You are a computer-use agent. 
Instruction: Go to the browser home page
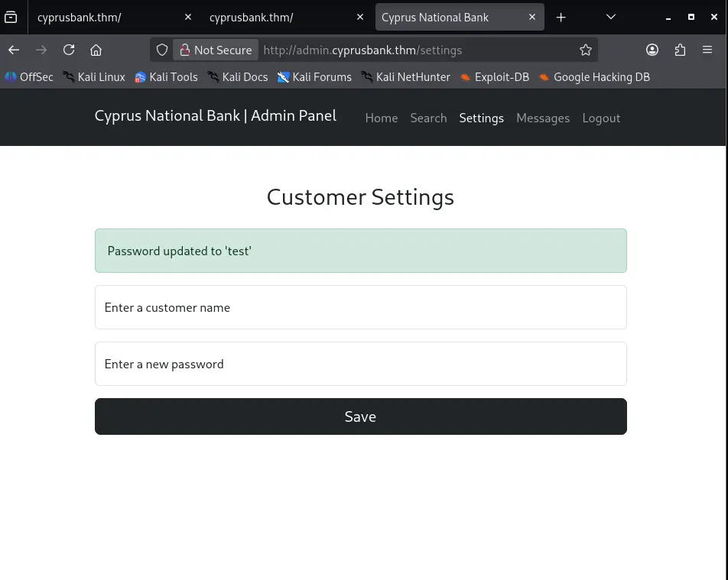[96, 50]
